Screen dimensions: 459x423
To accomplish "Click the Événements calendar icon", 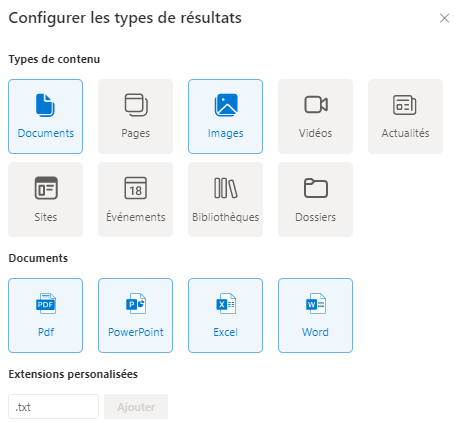I will [136, 188].
